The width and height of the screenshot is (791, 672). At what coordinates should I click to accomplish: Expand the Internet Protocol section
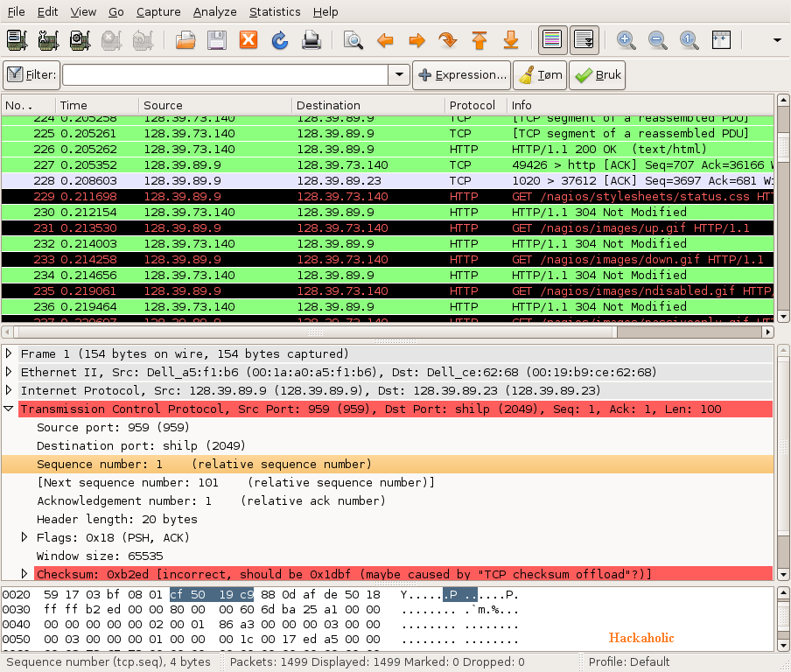click(9, 390)
